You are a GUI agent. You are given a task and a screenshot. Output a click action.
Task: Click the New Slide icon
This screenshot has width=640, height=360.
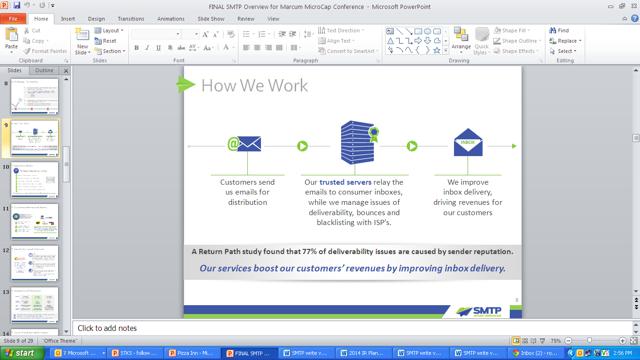(82, 36)
